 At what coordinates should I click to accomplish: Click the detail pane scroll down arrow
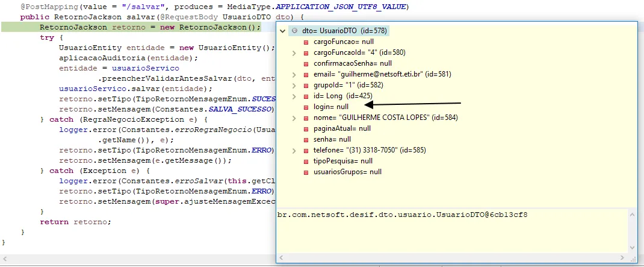[x=633, y=248]
